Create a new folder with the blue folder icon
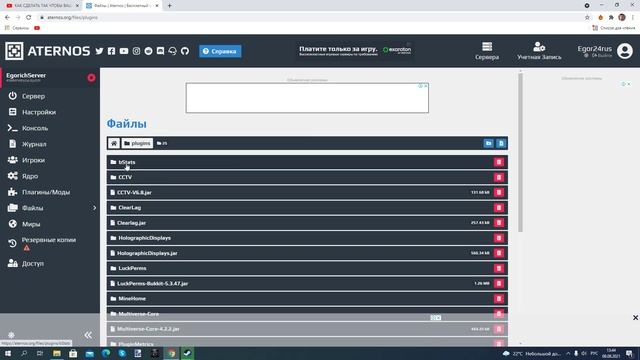 click(489, 143)
